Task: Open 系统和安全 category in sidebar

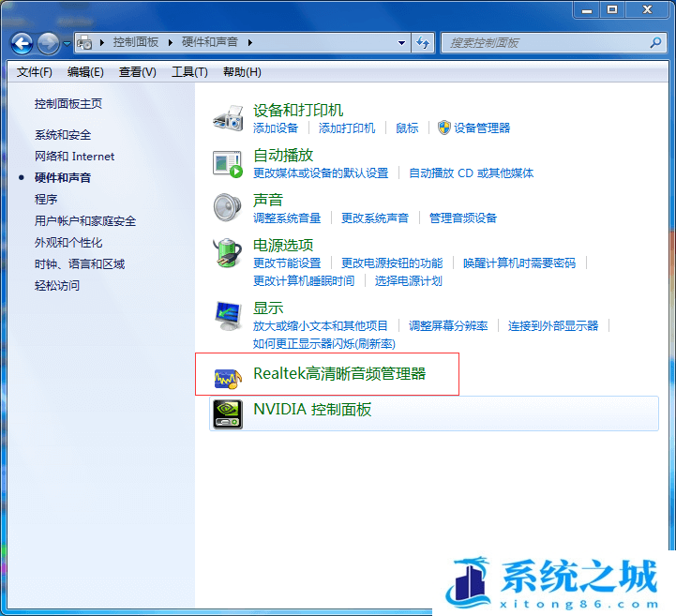Action: [x=63, y=135]
